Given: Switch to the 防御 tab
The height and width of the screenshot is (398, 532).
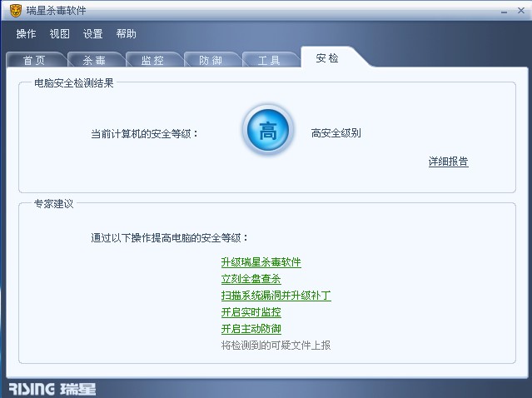Looking at the screenshot, I should (211, 60).
